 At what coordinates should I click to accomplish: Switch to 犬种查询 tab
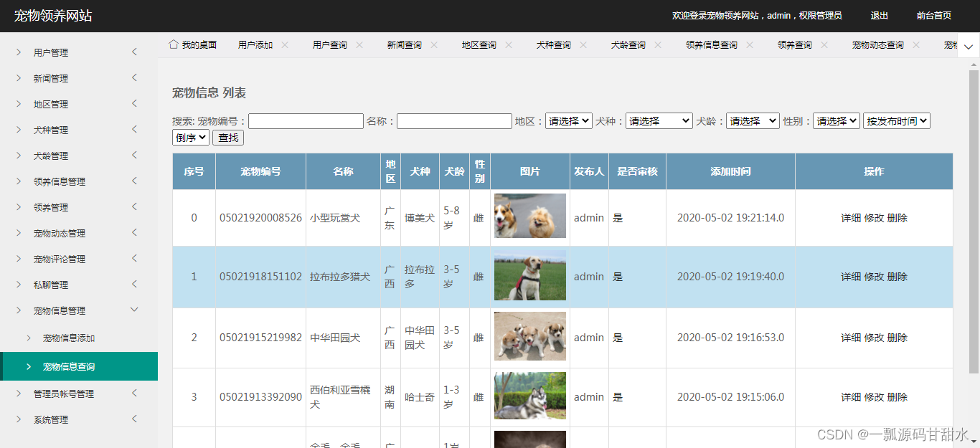tap(554, 44)
